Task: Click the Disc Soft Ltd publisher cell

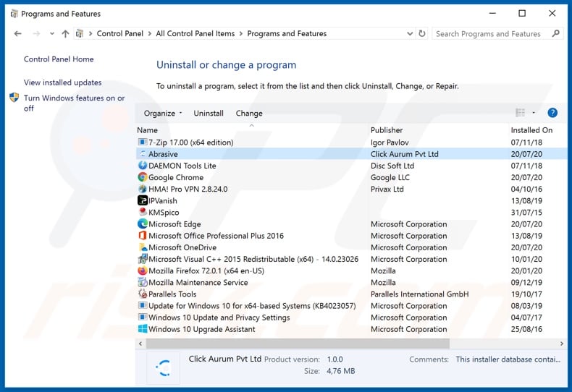Action: point(392,166)
